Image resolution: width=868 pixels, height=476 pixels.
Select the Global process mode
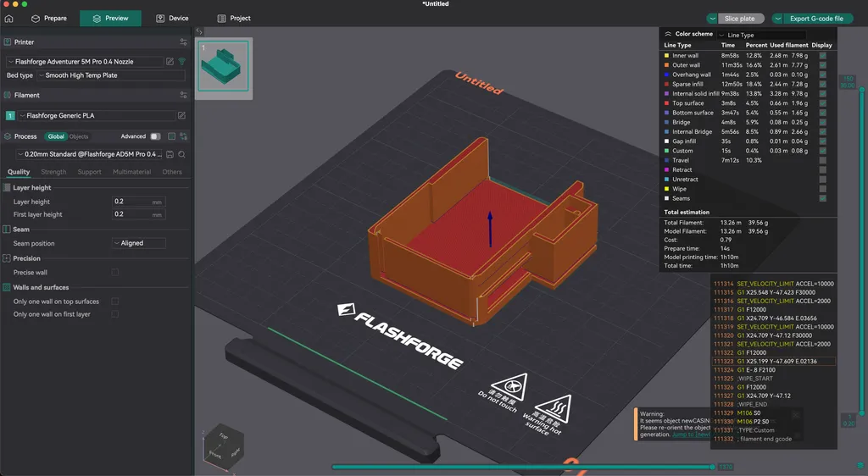click(56, 136)
